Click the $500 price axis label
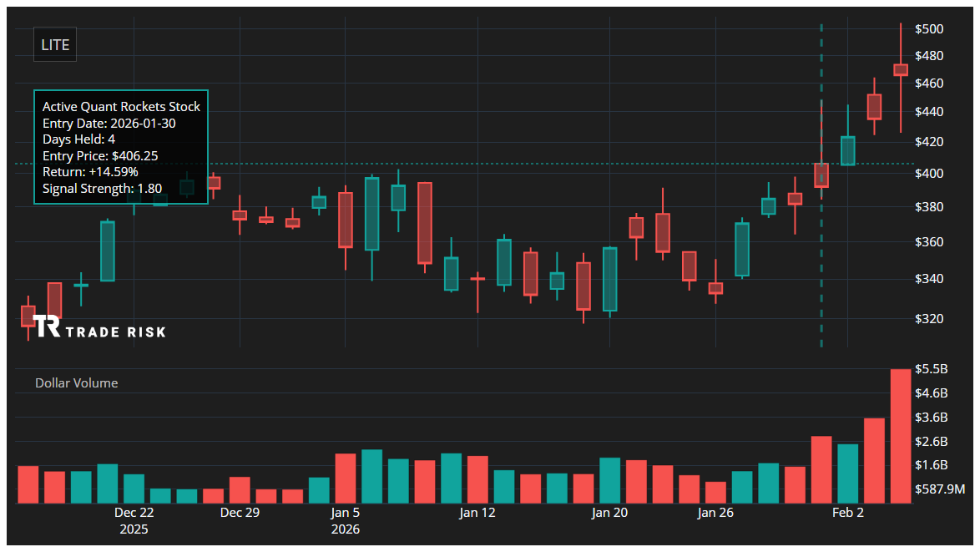 point(929,28)
